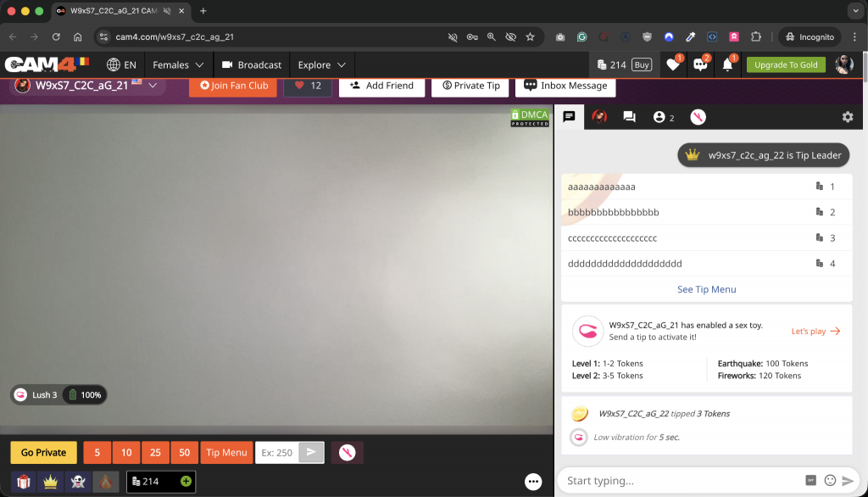Select the orange 25 token tip amount
This screenshot has height=497, width=868.
tap(155, 453)
